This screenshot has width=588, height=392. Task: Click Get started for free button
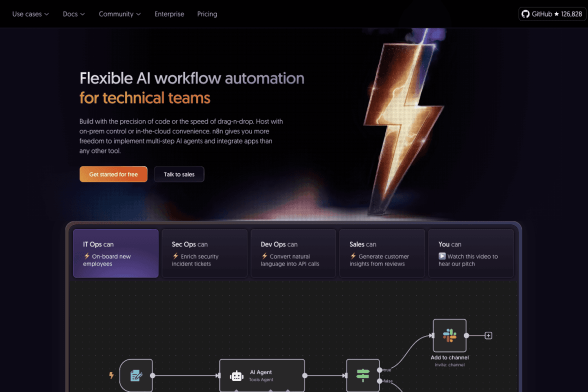pos(113,174)
